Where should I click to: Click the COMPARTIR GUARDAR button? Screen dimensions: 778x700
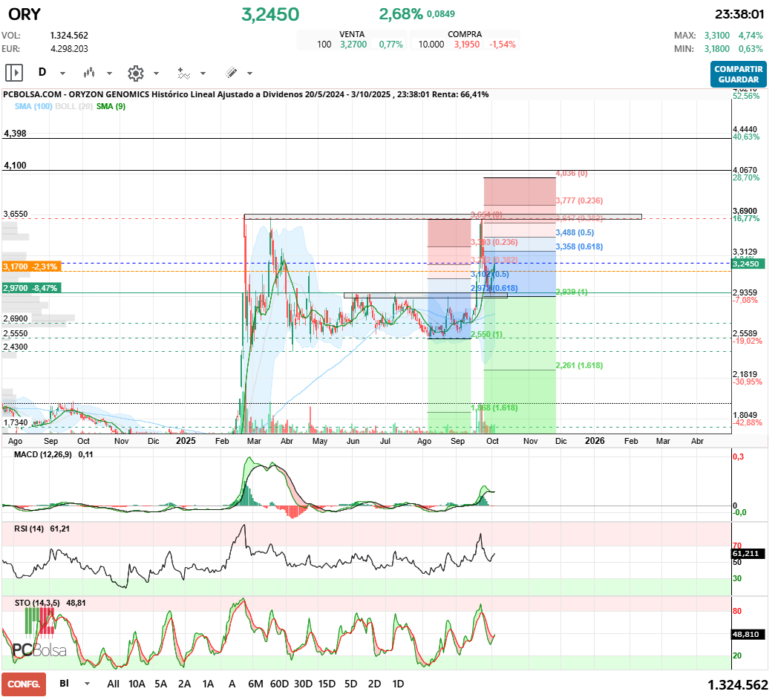738,73
